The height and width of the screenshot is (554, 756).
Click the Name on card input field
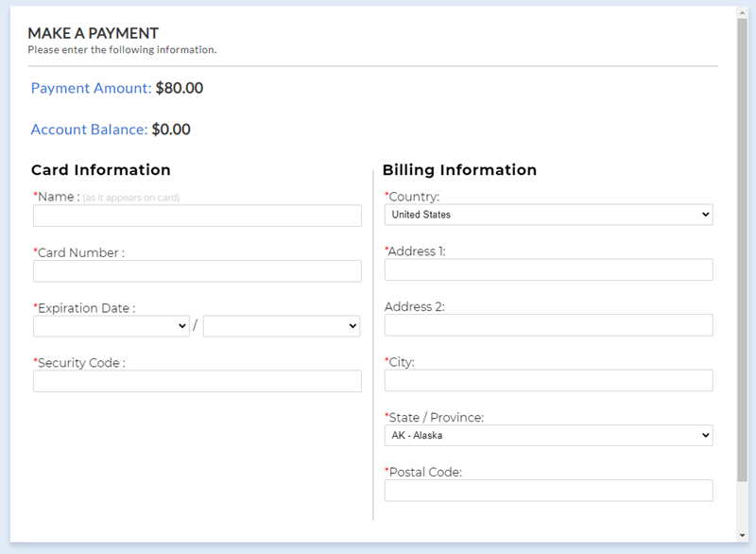pyautogui.click(x=197, y=216)
